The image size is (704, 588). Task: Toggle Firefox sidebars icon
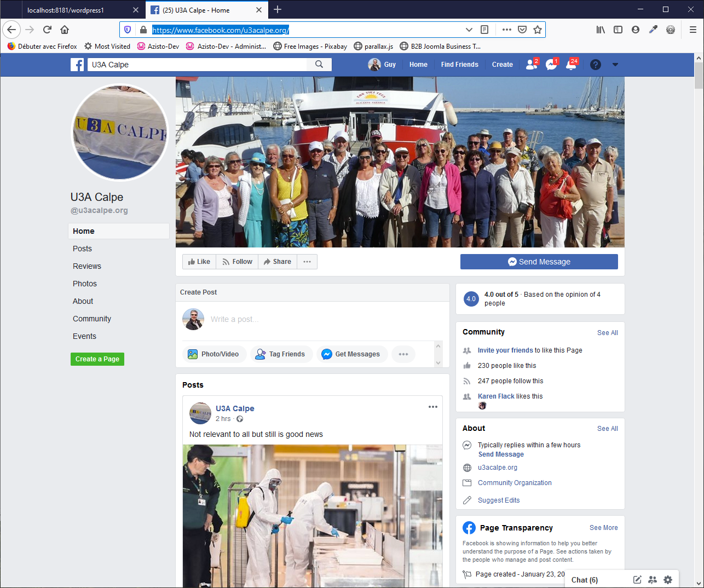click(618, 30)
